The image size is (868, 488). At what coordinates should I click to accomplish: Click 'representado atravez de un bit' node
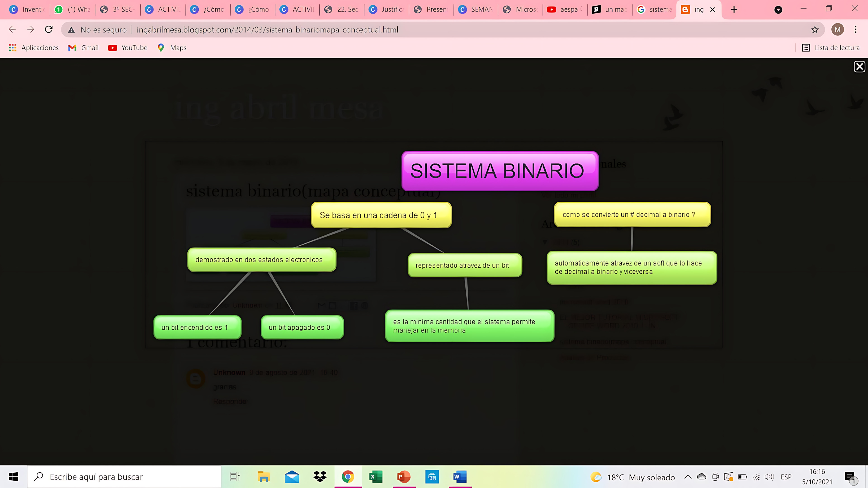coord(465,265)
